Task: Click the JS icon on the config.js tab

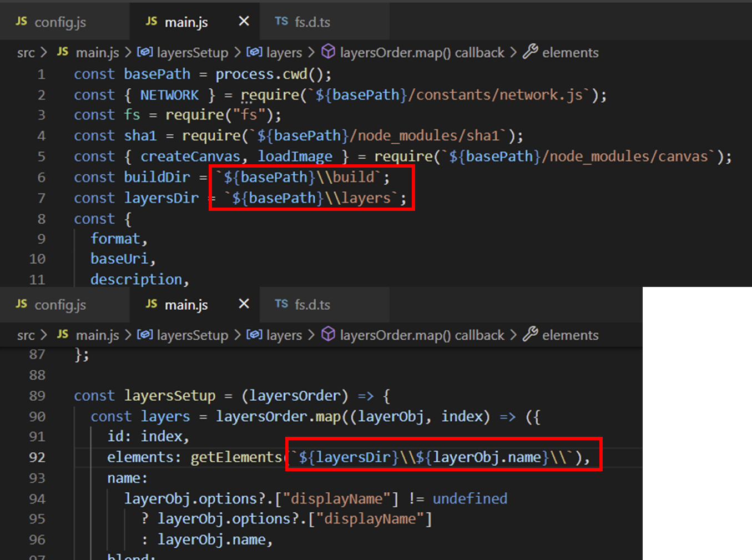Action: (21, 22)
